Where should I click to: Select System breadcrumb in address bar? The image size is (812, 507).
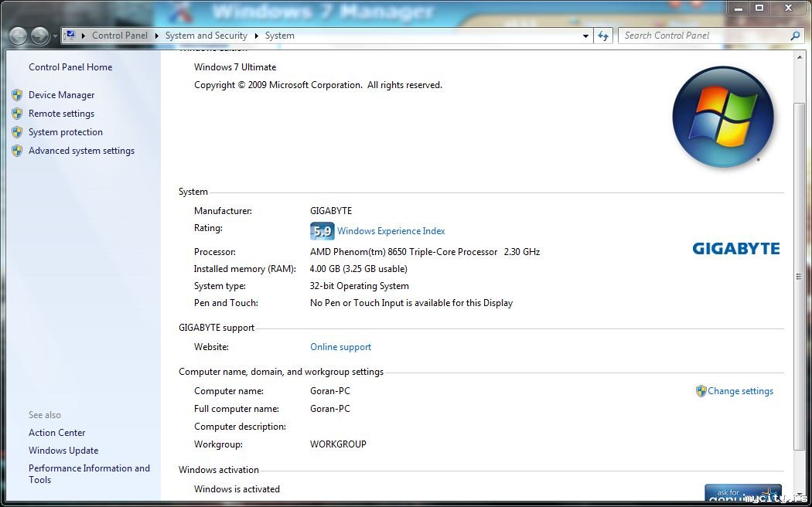[x=280, y=36]
